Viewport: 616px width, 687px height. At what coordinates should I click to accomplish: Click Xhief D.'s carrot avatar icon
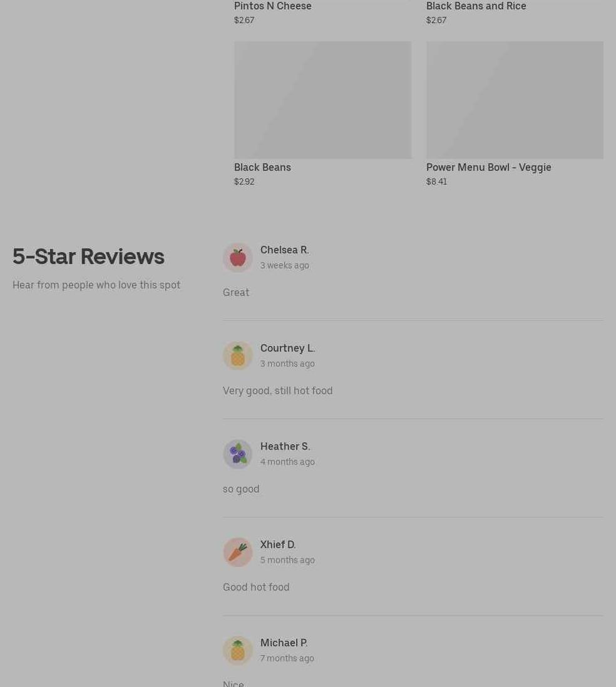click(238, 552)
